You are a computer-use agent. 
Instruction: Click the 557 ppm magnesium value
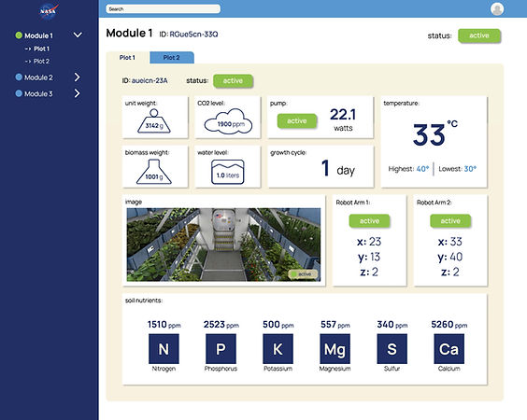335,325
